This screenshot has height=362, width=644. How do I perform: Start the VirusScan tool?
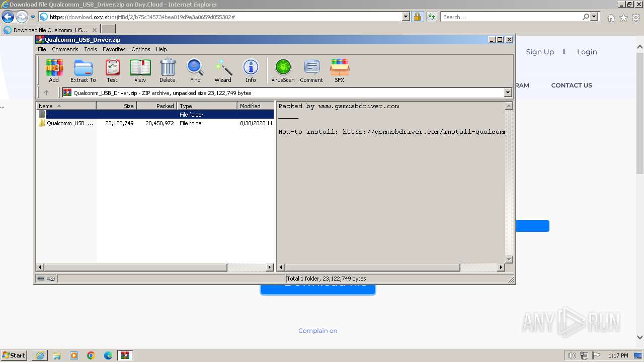(283, 70)
